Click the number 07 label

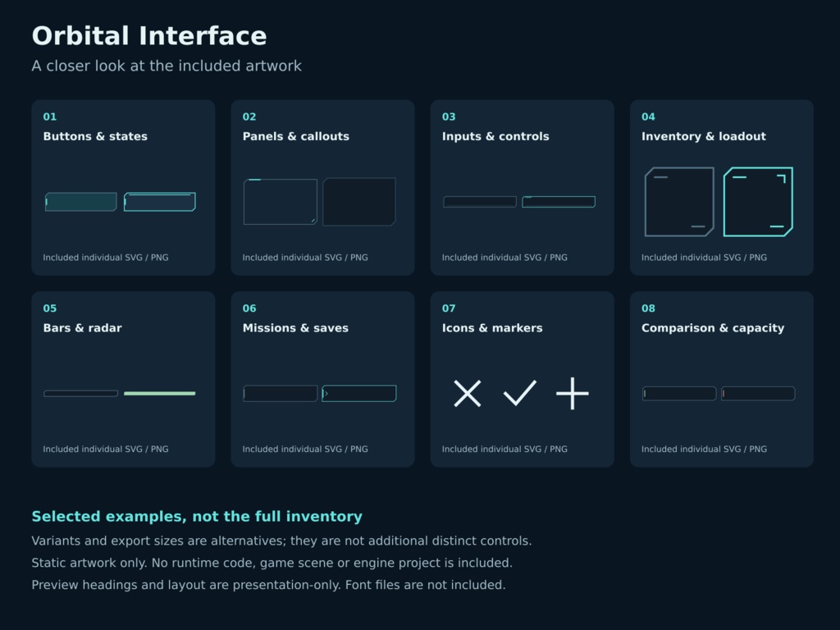coord(449,308)
